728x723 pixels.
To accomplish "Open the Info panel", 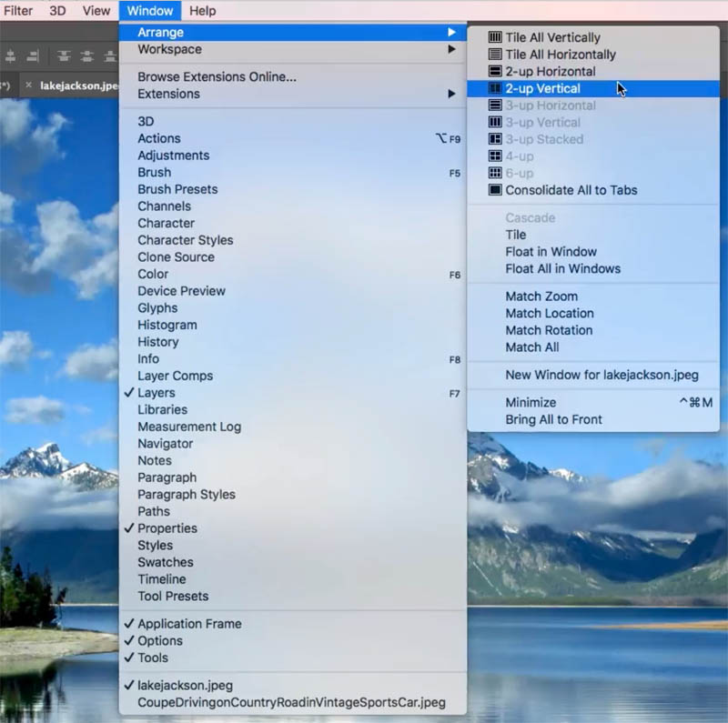I will pos(292,359).
